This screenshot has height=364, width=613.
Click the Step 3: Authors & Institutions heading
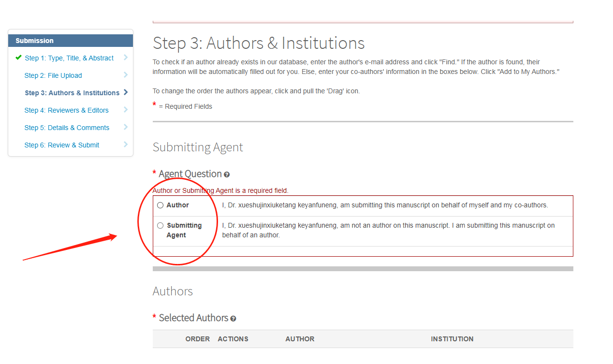[259, 43]
